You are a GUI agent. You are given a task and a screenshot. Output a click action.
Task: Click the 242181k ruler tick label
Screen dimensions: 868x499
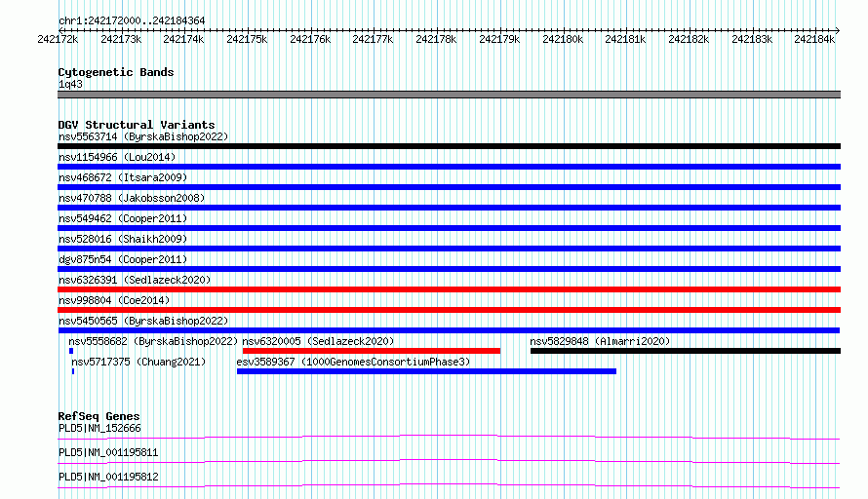point(625,39)
